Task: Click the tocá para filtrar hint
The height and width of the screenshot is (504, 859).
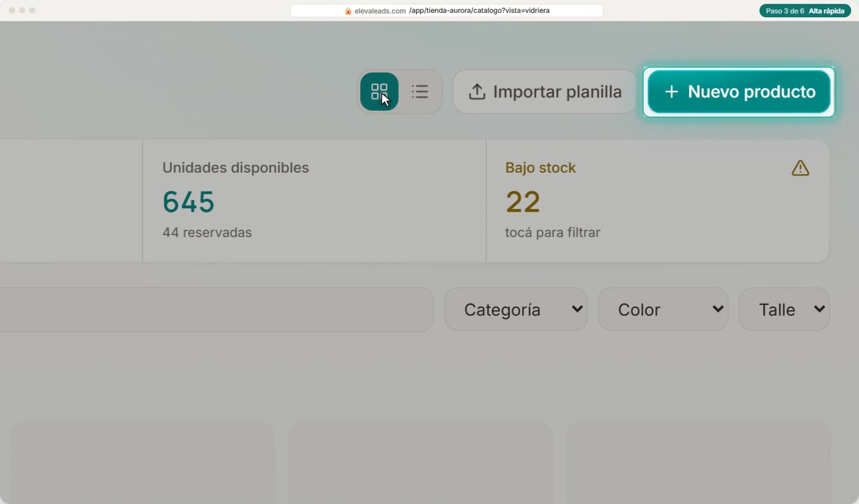Action: pyautogui.click(x=552, y=232)
